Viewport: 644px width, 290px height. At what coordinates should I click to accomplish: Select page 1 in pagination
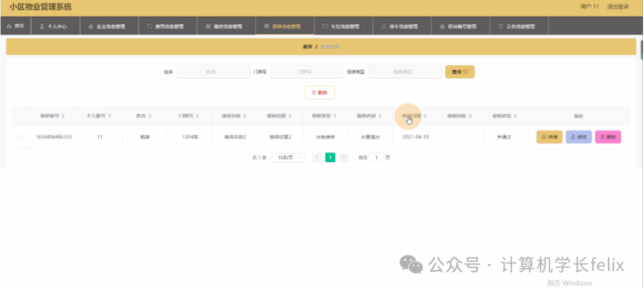coord(330,158)
